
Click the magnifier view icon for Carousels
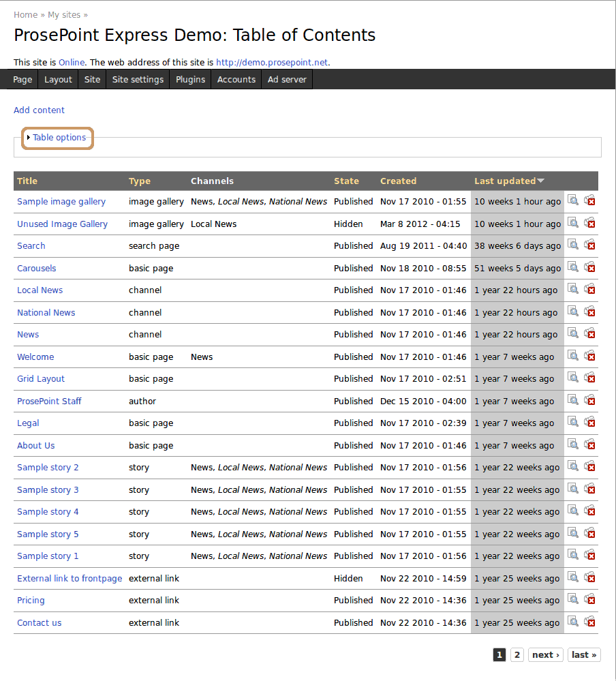click(573, 267)
